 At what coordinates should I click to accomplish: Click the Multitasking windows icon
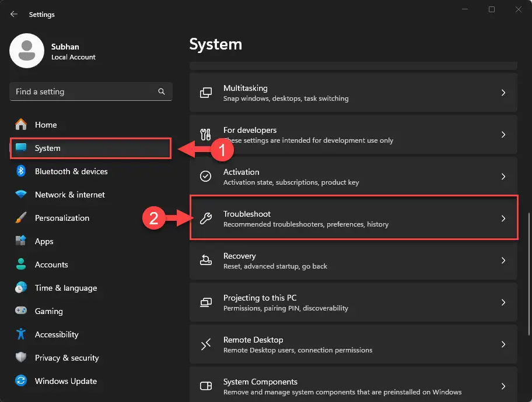(205, 93)
